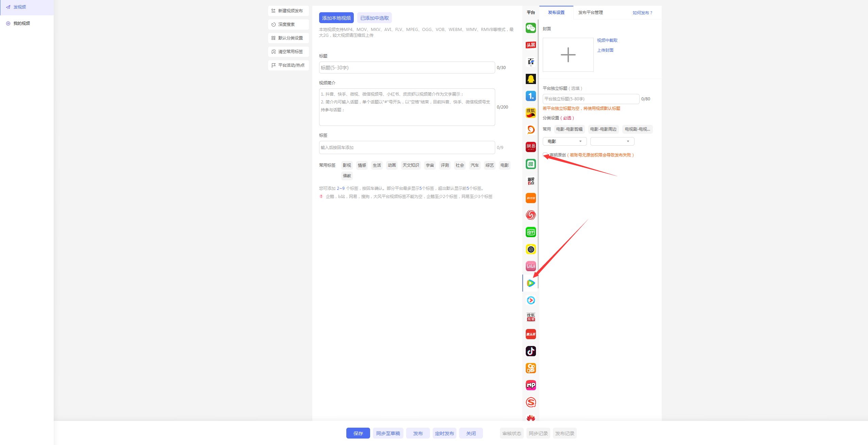Select the Toutiao (头条) platform icon
Viewport: 868px width, 445px height.
[531, 45]
